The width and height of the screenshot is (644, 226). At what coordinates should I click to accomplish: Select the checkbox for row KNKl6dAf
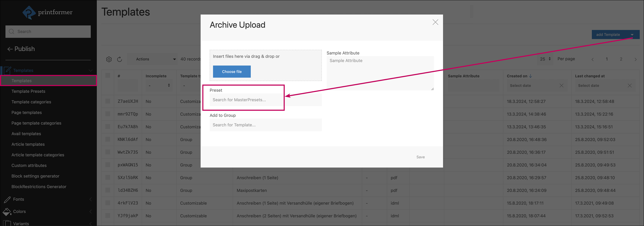108,139
